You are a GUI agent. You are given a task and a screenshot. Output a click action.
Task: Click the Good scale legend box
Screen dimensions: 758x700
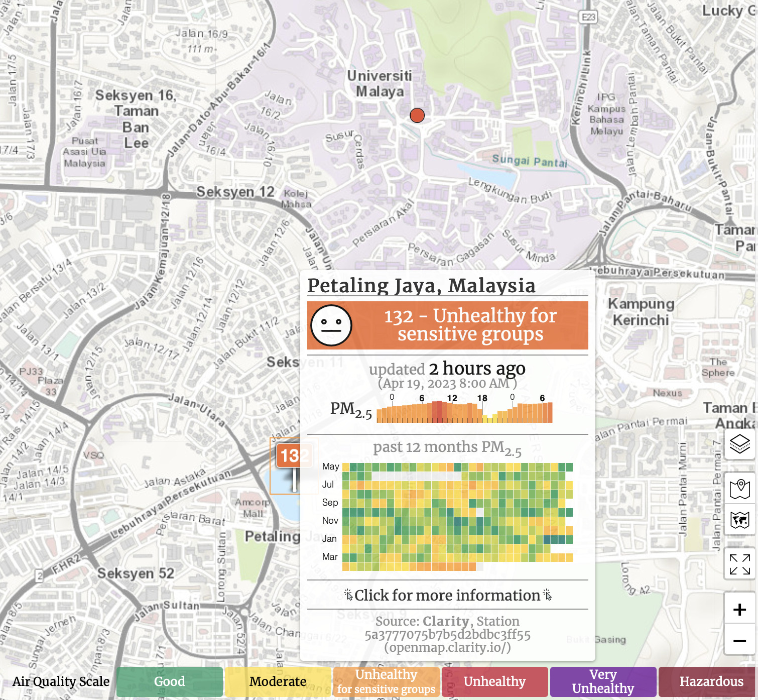click(x=170, y=681)
